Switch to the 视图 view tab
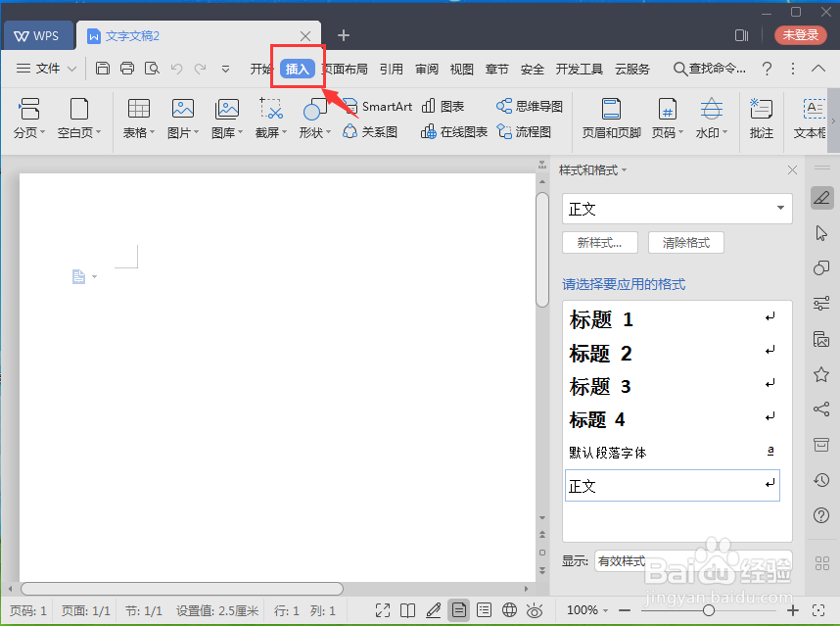The width and height of the screenshot is (840, 626). pos(461,69)
